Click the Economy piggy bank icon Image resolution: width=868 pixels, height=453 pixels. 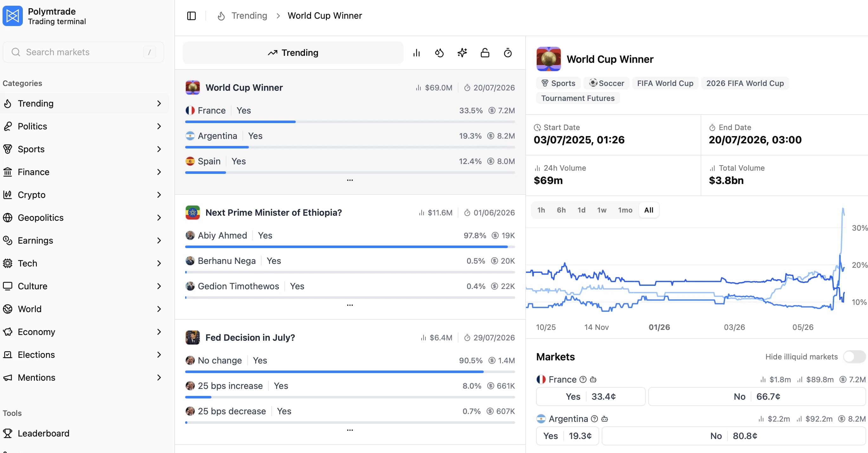point(8,332)
